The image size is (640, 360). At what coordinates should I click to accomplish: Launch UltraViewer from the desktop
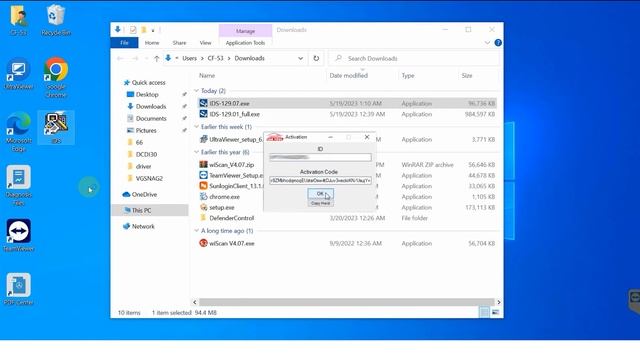(18, 74)
